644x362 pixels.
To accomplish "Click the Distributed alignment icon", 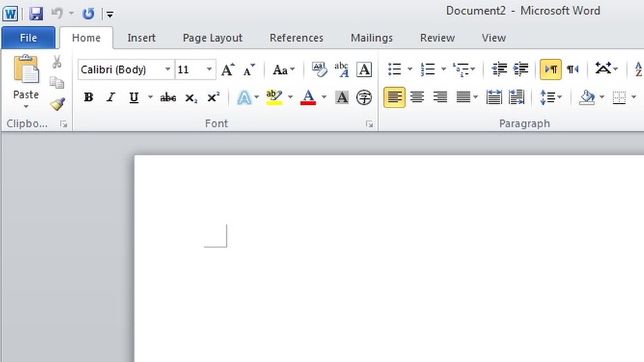I will tap(494, 98).
